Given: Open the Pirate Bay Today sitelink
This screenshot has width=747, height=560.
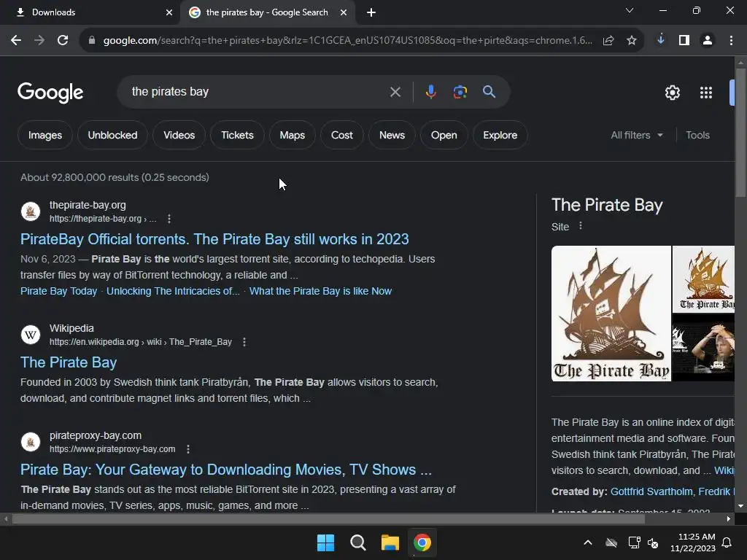Looking at the screenshot, I should click(58, 291).
